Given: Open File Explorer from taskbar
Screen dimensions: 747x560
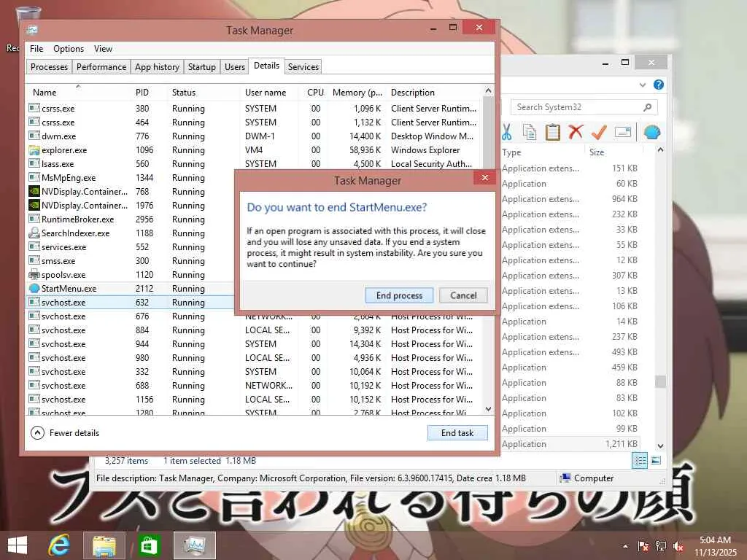Looking at the screenshot, I should 104,545.
